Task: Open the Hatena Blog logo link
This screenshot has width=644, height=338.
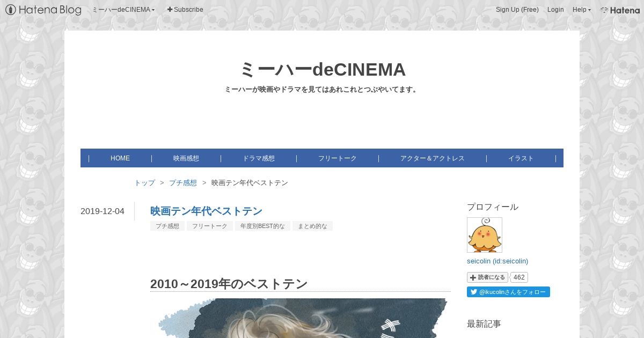Action: pyautogui.click(x=43, y=10)
